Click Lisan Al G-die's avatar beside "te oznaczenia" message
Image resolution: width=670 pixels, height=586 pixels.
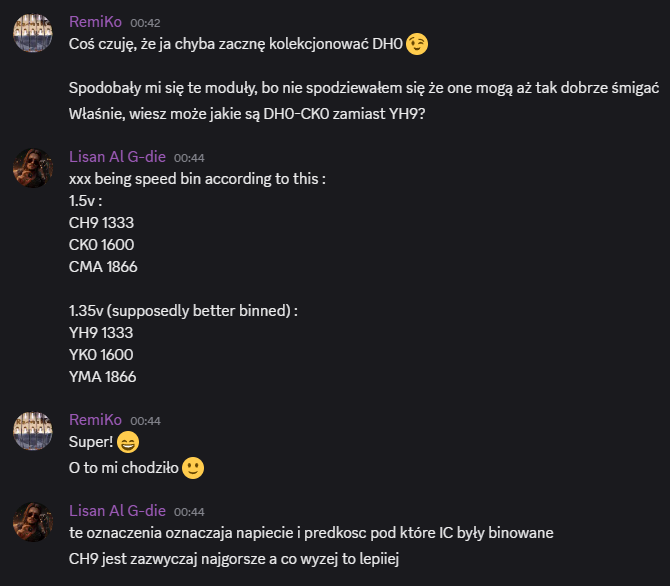click(x=33, y=521)
